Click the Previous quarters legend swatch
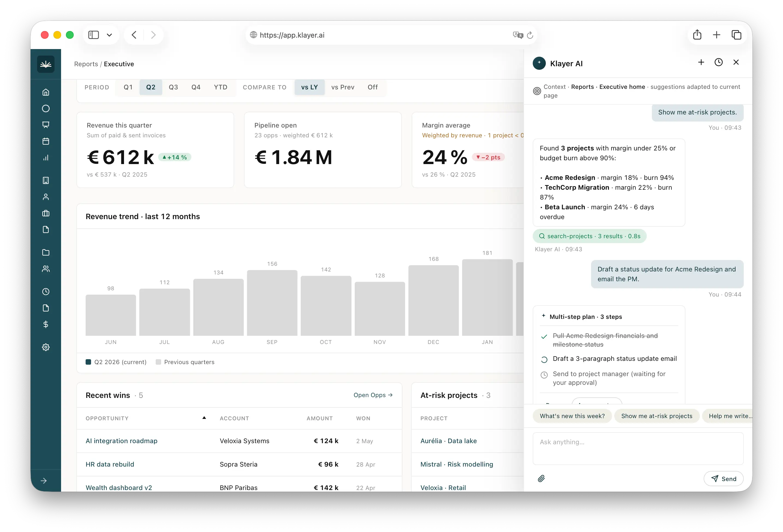Viewport: 783px width, 532px height. click(158, 362)
